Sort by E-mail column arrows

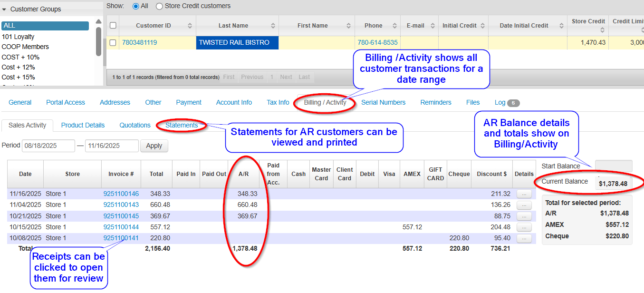[x=433, y=26]
